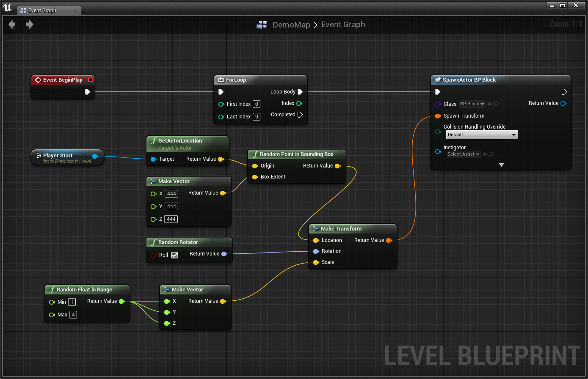Click the Box Extent input pin

point(255,177)
